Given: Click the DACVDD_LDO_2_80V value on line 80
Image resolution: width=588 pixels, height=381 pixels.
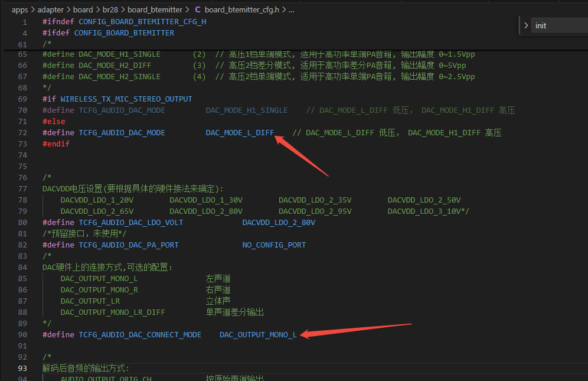Looking at the screenshot, I should (279, 223).
